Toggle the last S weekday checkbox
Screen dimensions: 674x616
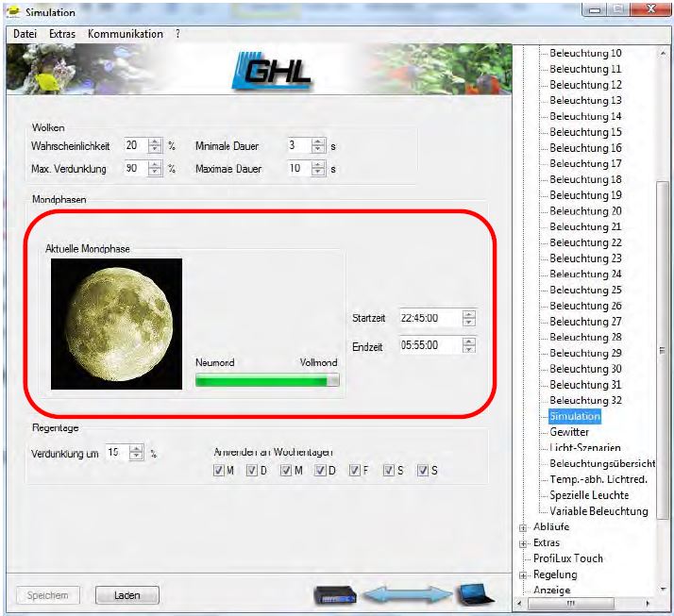click(x=423, y=471)
